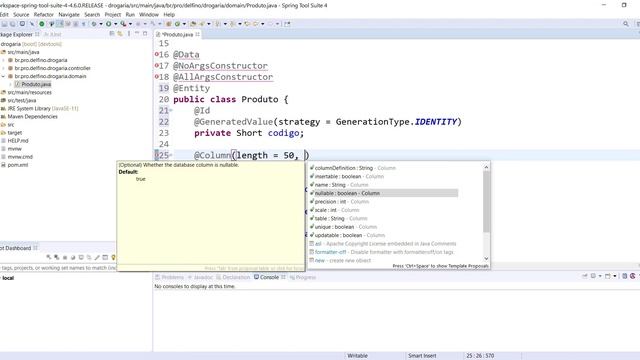This screenshot has width=640, height=360.
Task: Collapse all in Package Explorer toolbar
Action: pyautogui.click(x=112, y=34)
